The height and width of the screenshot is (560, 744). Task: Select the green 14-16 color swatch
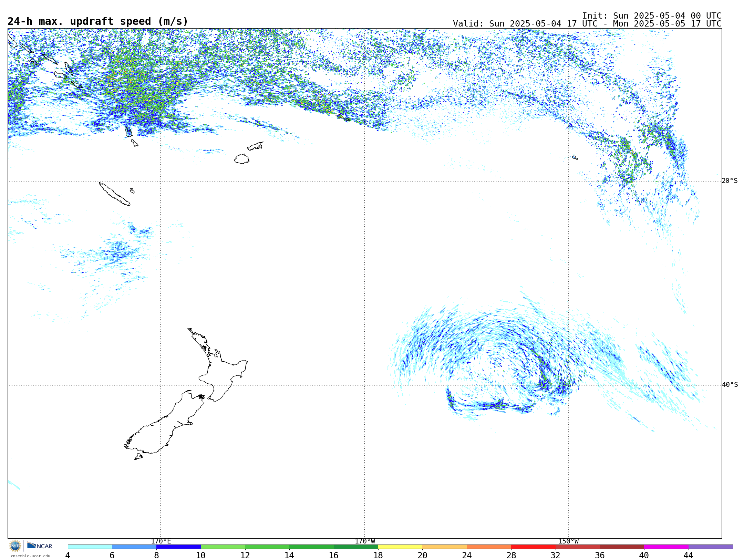pyautogui.click(x=312, y=547)
